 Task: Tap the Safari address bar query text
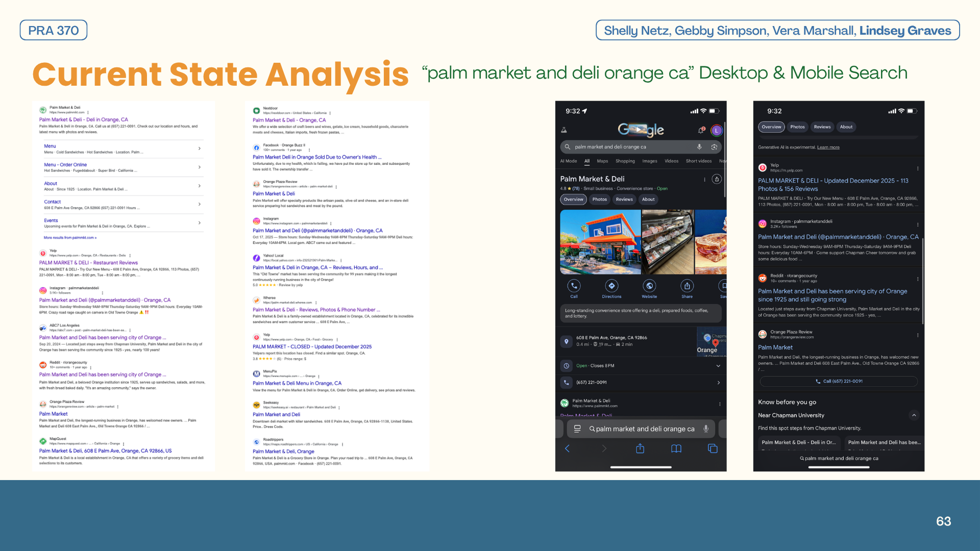point(645,429)
